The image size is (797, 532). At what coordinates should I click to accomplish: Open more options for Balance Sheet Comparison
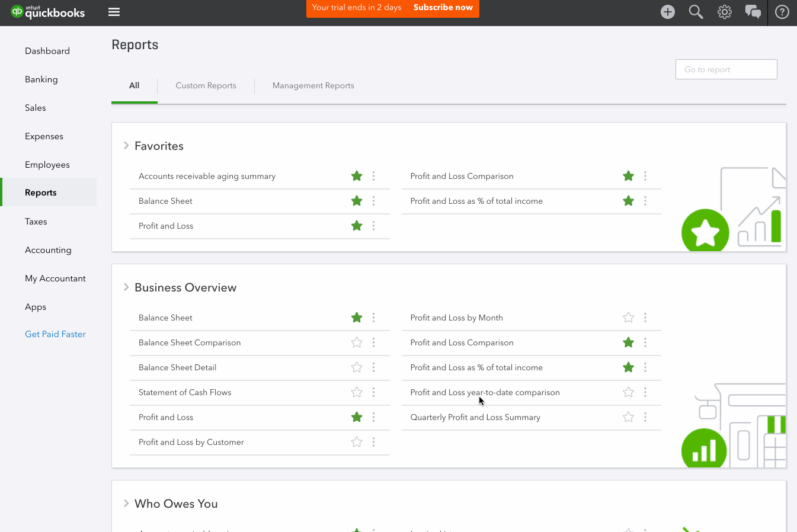373,342
